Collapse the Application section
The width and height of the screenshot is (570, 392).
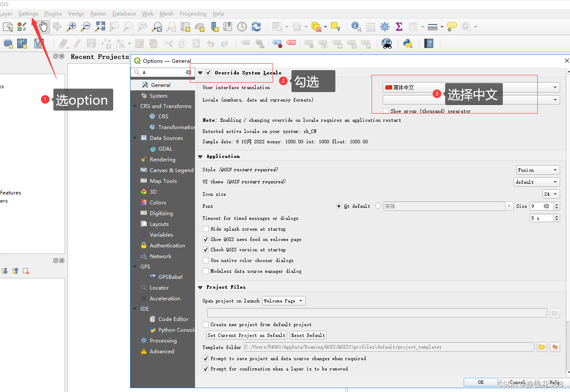(200, 156)
